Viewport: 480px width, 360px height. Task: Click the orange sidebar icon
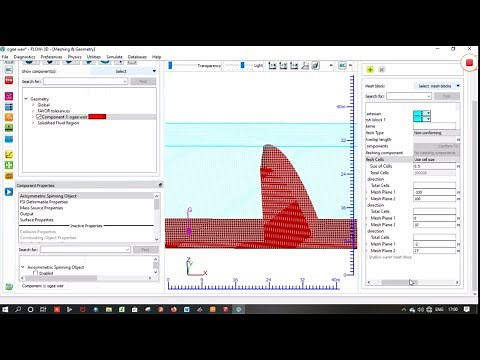point(9,117)
